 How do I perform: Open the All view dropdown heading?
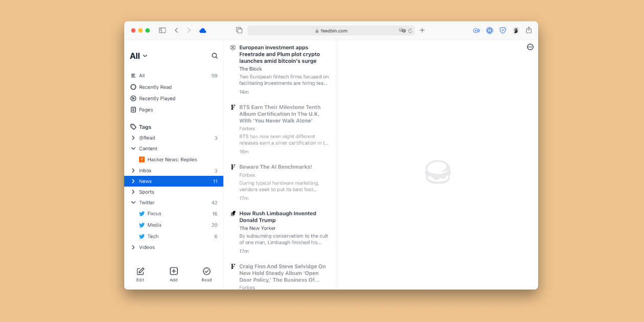[139, 56]
